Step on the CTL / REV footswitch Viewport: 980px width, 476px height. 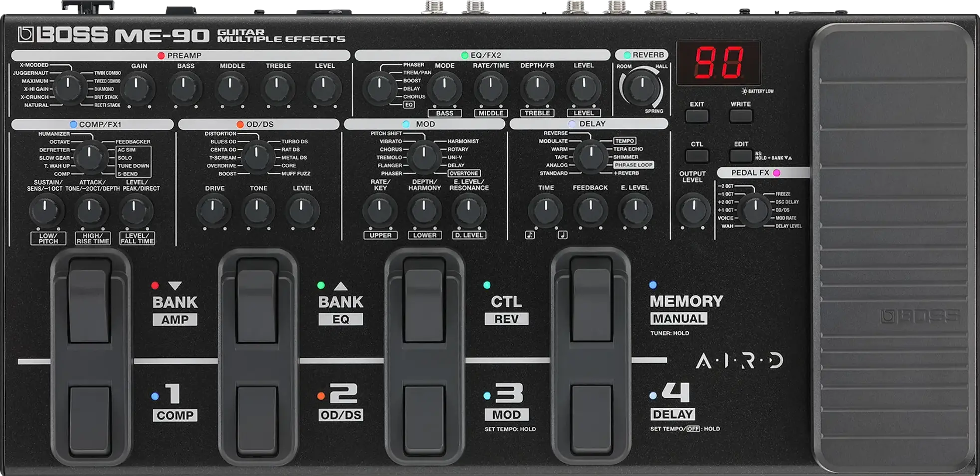coord(424,300)
